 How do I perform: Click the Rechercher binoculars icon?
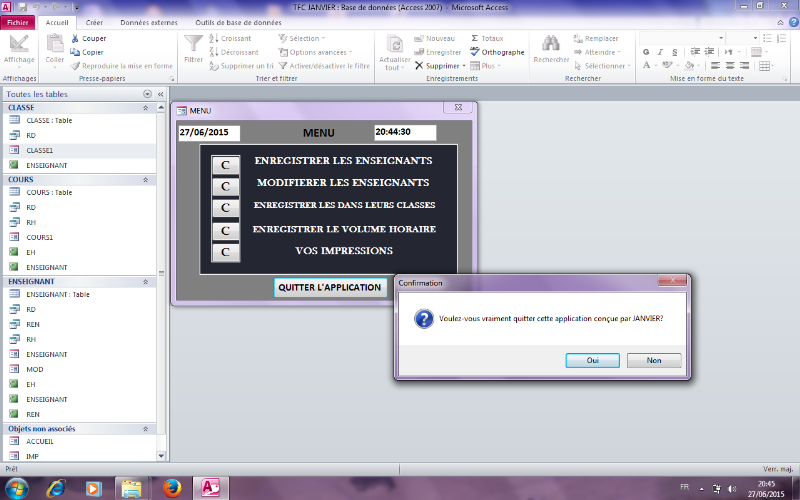(x=551, y=43)
